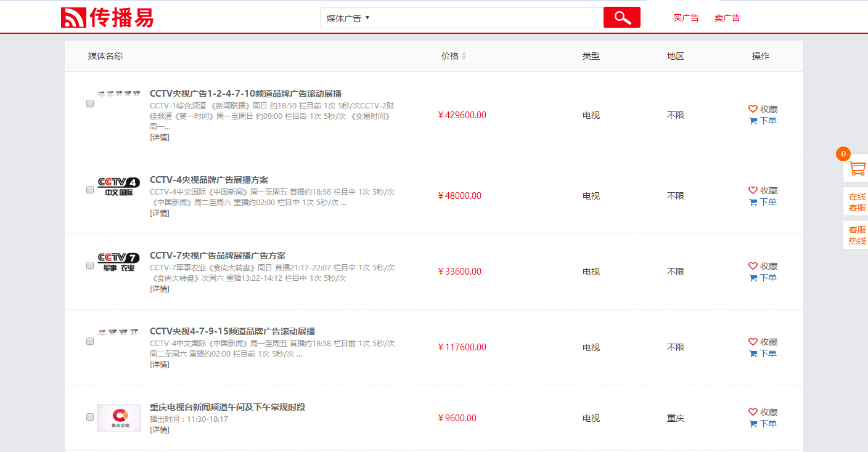This screenshot has height=452, width=868.
Task: Click the heart favorite icon for CCTV-4 listing
Action: 753,190
